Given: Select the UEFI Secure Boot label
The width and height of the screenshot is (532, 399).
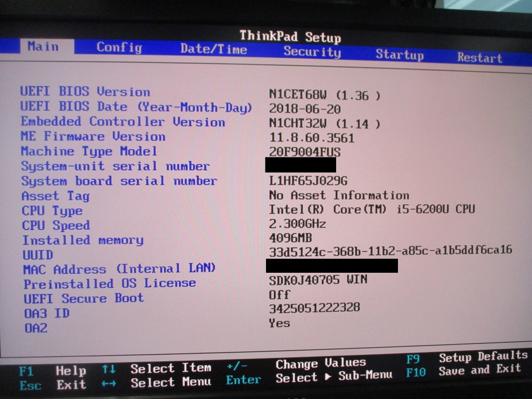Looking at the screenshot, I should tap(84, 299).
